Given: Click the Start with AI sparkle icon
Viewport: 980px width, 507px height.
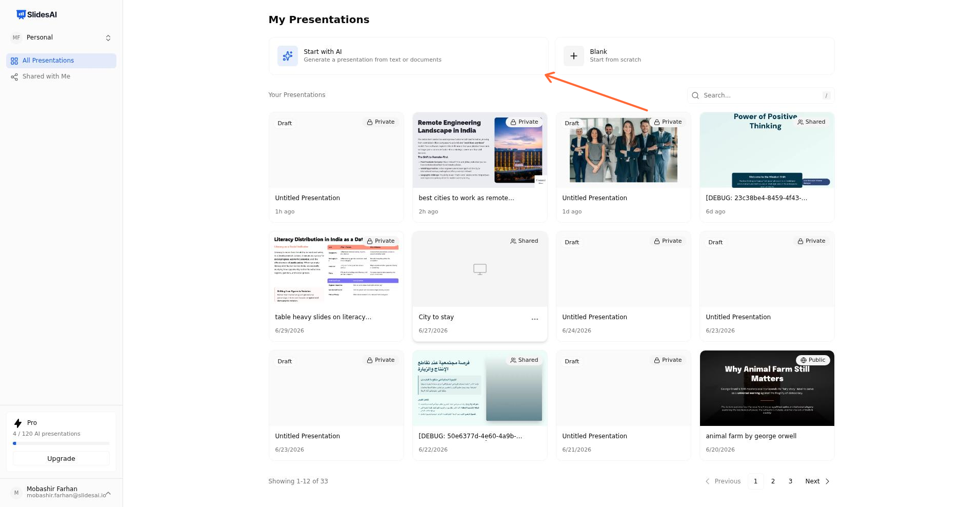Looking at the screenshot, I should [x=288, y=56].
